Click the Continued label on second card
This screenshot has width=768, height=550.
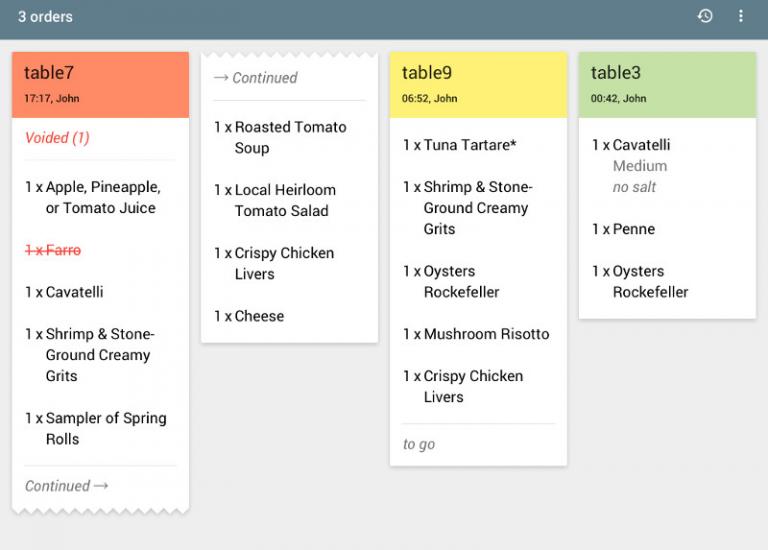click(256, 78)
